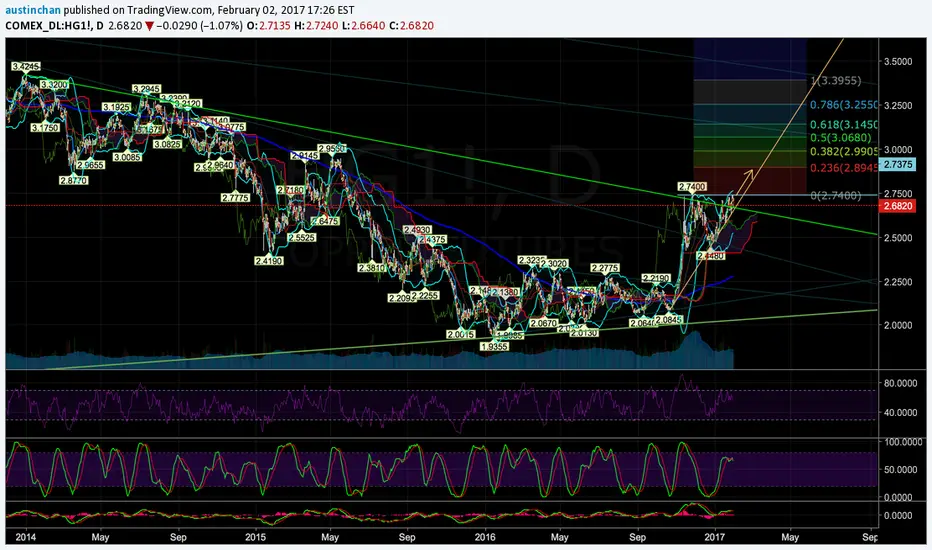The height and width of the screenshot is (550, 932).
Task: Select the Fibonacci 0.786(3.2550) level label
Action: click(843, 105)
